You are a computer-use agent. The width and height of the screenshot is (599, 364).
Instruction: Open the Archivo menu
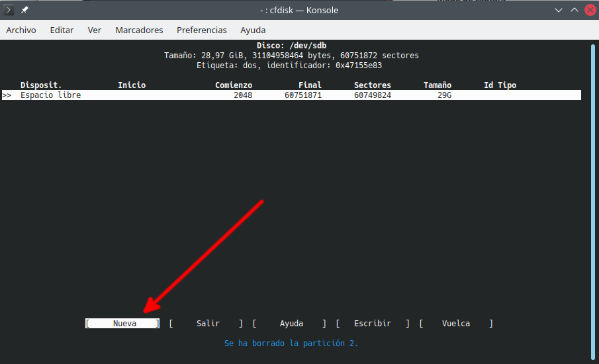coord(21,30)
